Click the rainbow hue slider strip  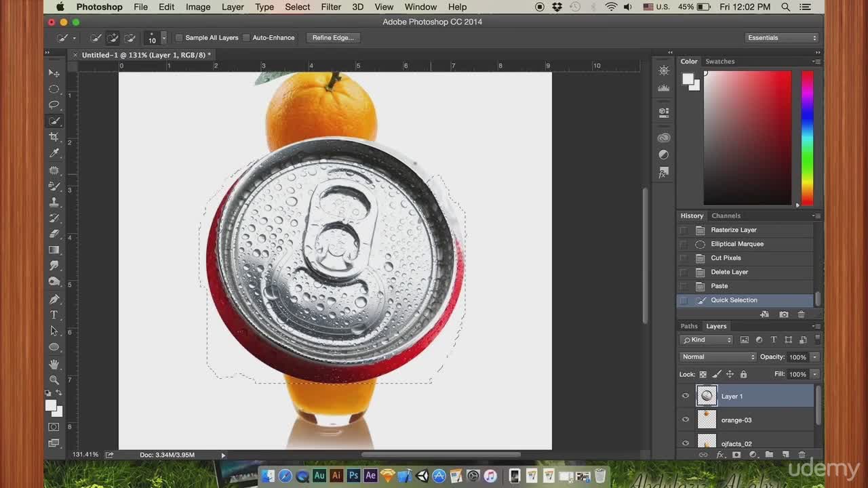tap(807, 138)
